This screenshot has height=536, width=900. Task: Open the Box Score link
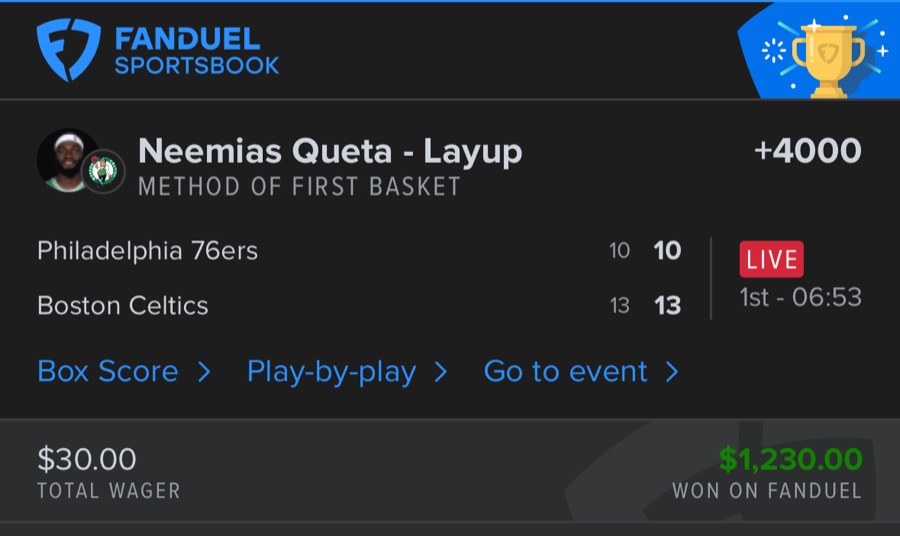108,372
